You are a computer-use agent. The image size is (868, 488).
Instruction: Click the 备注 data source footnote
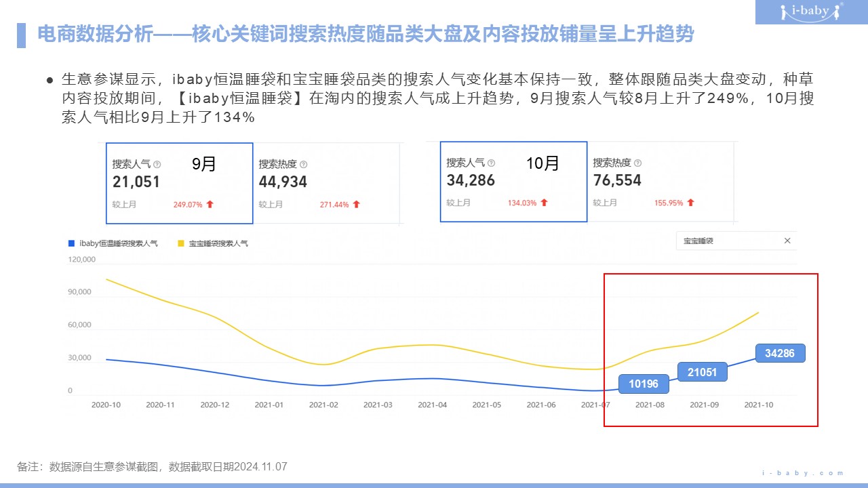pyautogui.click(x=153, y=466)
